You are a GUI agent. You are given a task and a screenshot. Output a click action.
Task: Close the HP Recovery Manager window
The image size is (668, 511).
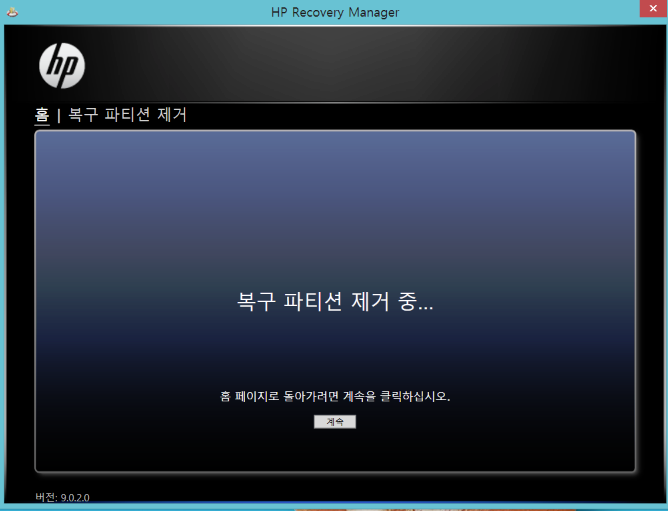pos(653,8)
